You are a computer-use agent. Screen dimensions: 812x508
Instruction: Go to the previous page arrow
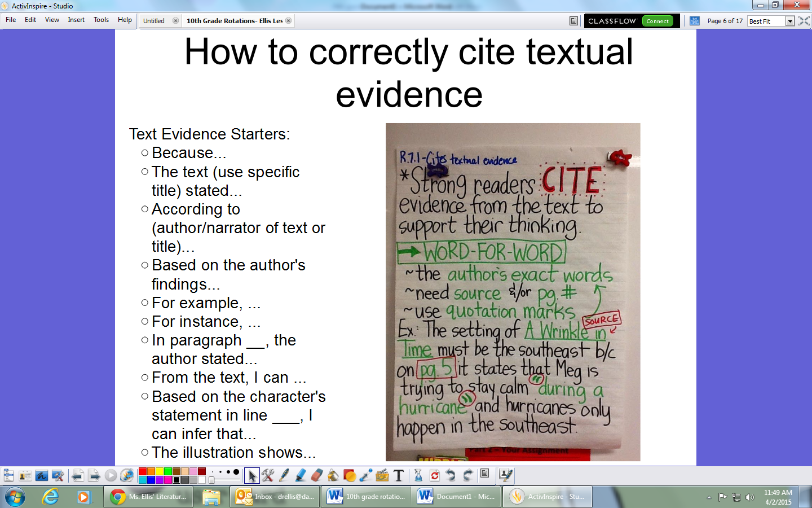click(78, 476)
